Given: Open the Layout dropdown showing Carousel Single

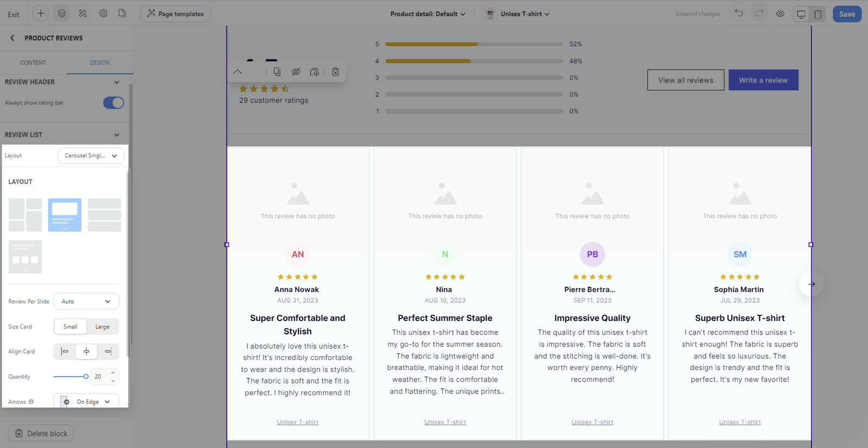Looking at the screenshot, I should [x=91, y=156].
